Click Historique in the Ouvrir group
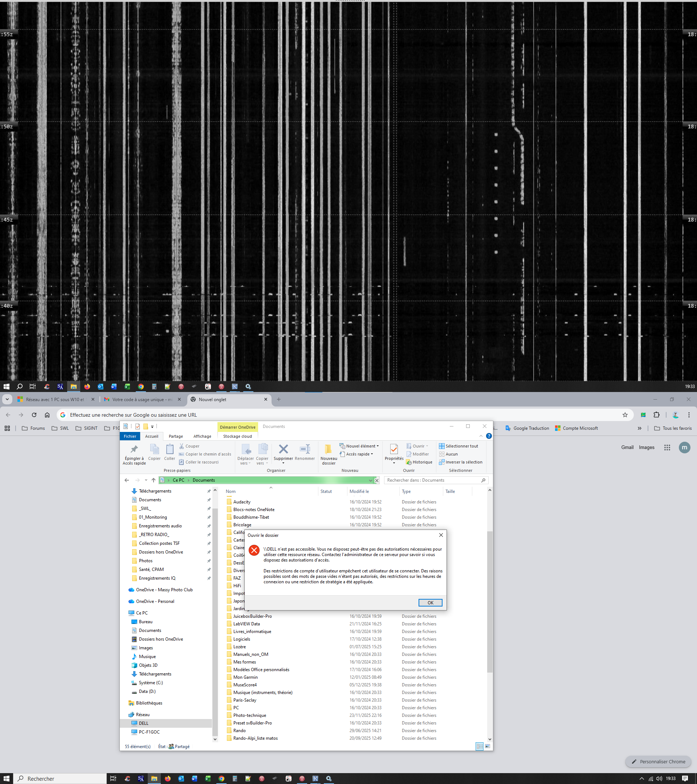This screenshot has width=697, height=784. 419,462
